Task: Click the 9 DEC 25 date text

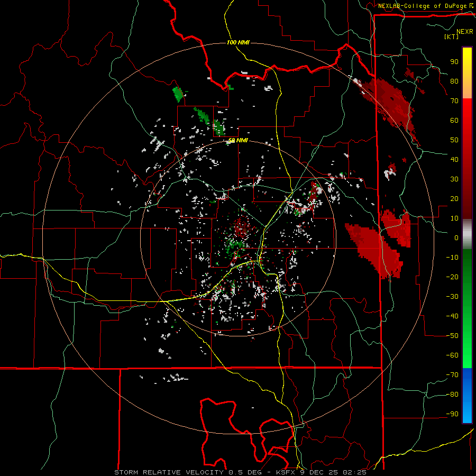Action: pos(320,472)
